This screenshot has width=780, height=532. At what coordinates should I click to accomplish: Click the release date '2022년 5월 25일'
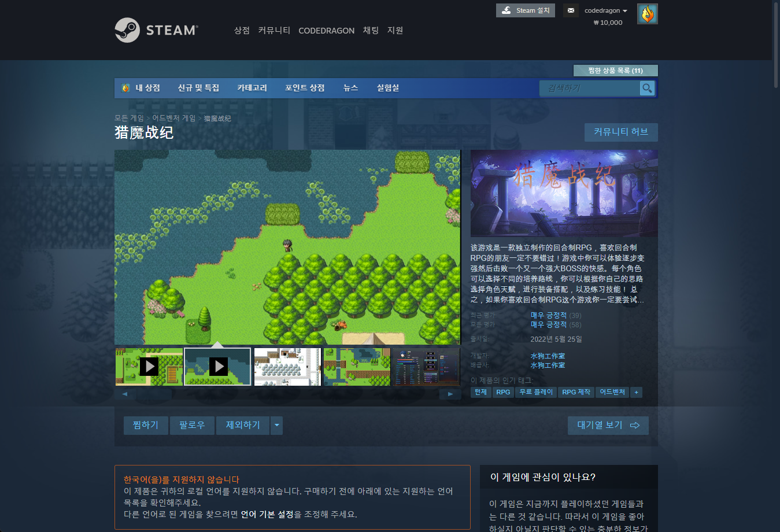click(556, 339)
